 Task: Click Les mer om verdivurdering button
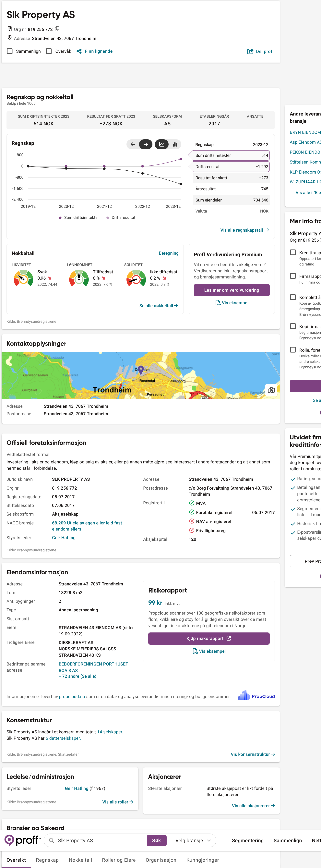click(x=231, y=290)
